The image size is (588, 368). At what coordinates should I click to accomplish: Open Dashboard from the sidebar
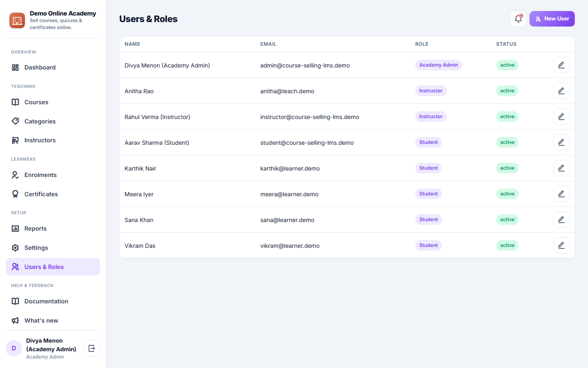pos(53,67)
